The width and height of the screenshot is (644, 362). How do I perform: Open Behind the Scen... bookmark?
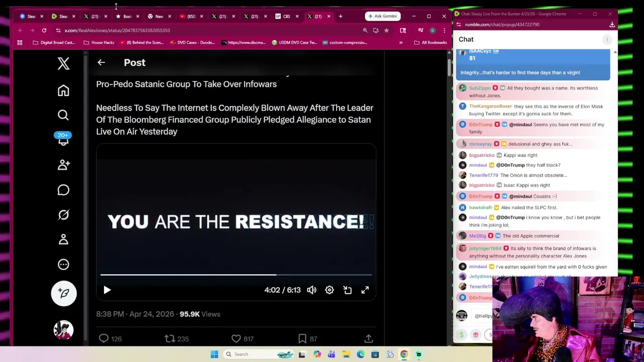(x=141, y=43)
